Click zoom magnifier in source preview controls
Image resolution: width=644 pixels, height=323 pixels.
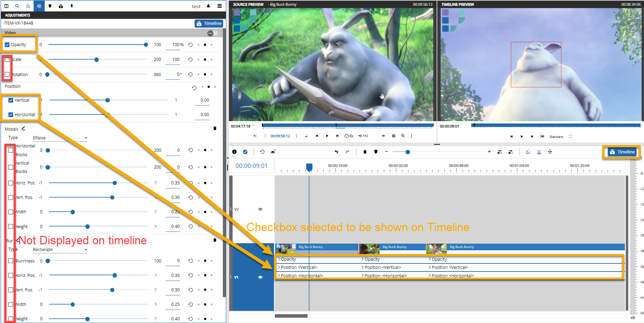(x=403, y=136)
